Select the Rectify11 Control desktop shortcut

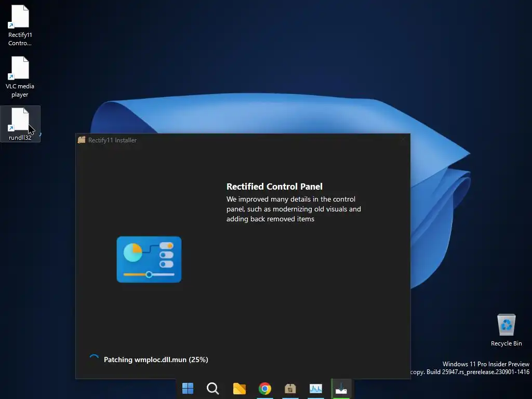point(20,26)
